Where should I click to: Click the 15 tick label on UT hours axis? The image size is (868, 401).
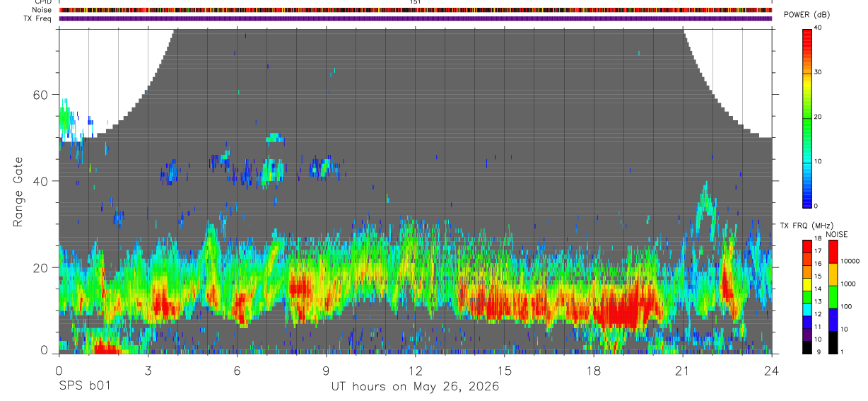click(505, 369)
